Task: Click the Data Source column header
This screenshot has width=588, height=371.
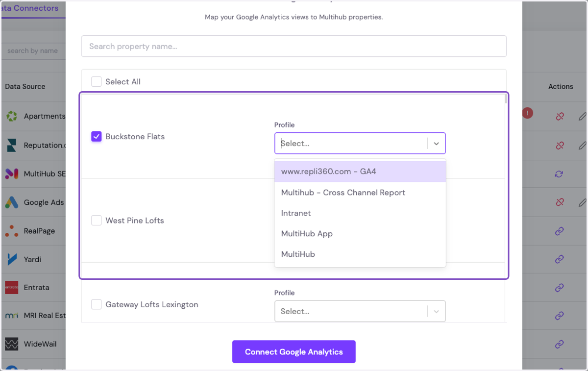Action: pos(25,86)
